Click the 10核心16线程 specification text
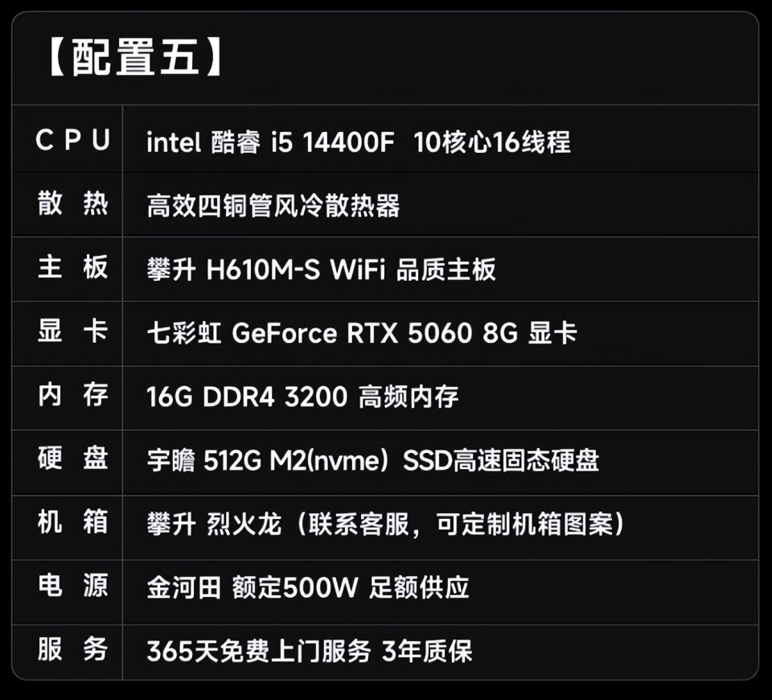772x700 pixels. click(492, 142)
